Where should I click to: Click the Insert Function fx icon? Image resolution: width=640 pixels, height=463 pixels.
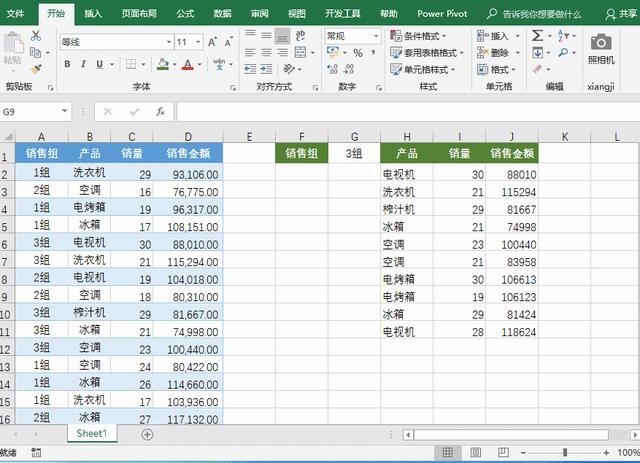160,111
